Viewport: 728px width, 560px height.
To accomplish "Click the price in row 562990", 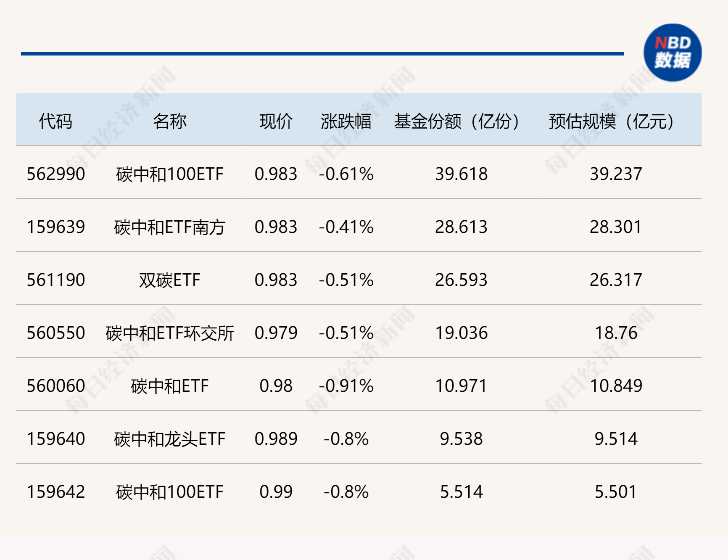I will click(x=276, y=174).
